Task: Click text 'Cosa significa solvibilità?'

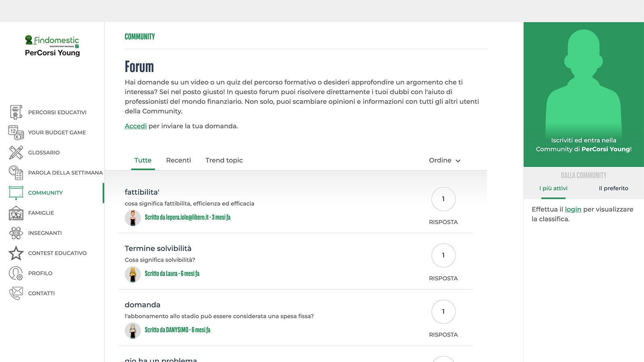Action: point(160,260)
